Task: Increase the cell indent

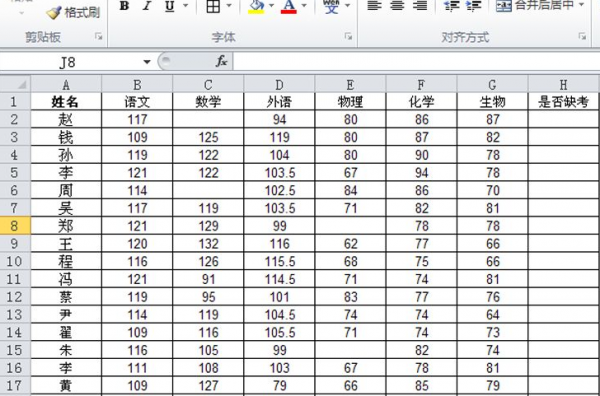Action: click(474, 6)
